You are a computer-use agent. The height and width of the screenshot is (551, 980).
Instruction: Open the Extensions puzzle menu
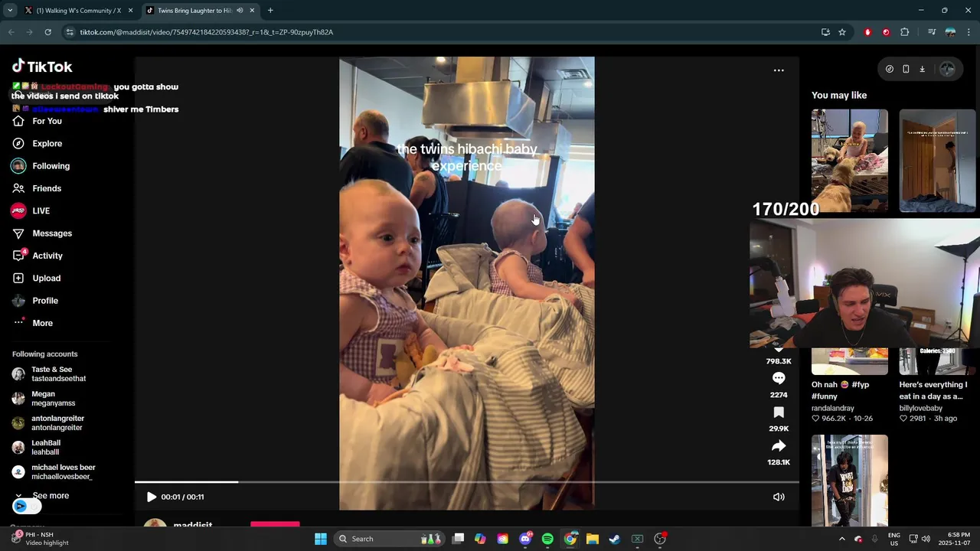click(x=905, y=32)
